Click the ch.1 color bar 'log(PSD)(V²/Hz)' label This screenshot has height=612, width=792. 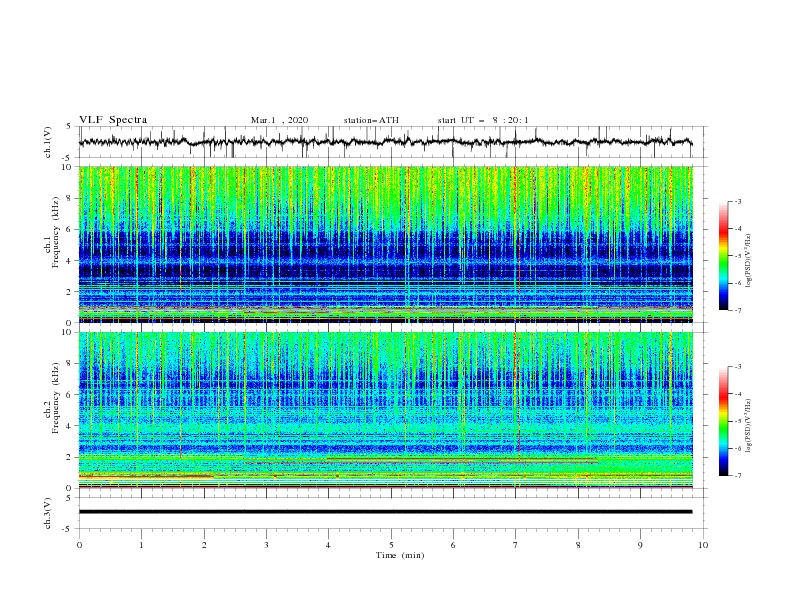(x=749, y=261)
